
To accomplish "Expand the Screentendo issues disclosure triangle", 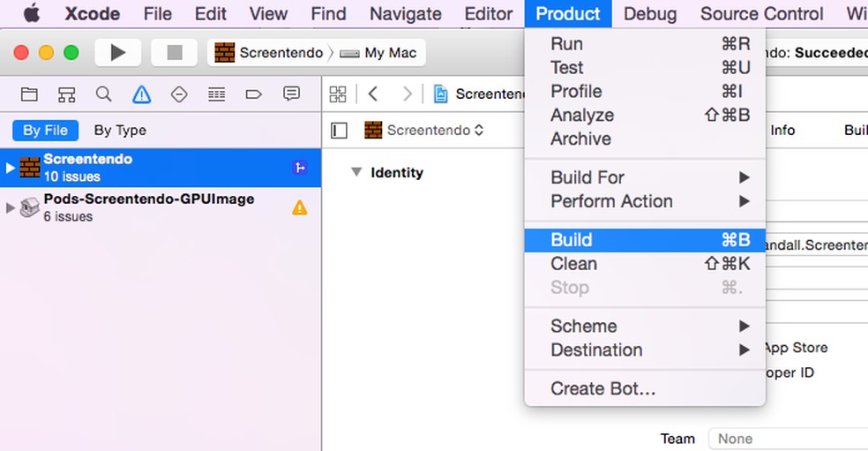I will pyautogui.click(x=11, y=167).
